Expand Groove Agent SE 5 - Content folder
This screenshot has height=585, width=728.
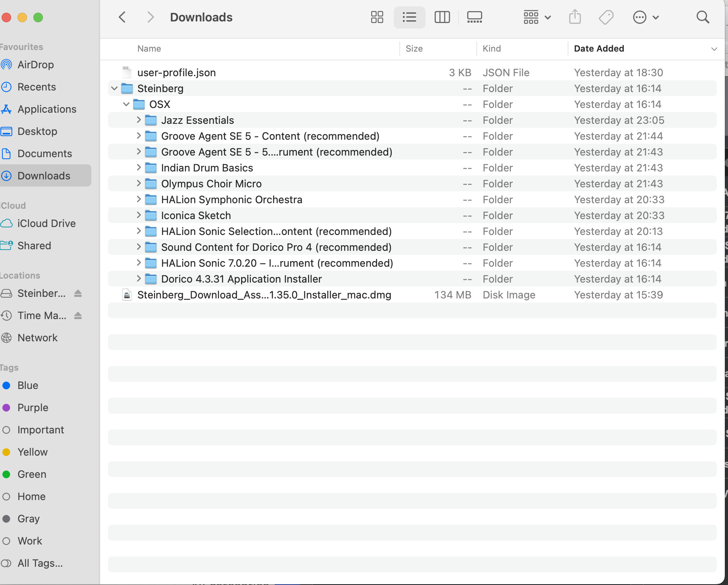click(139, 136)
